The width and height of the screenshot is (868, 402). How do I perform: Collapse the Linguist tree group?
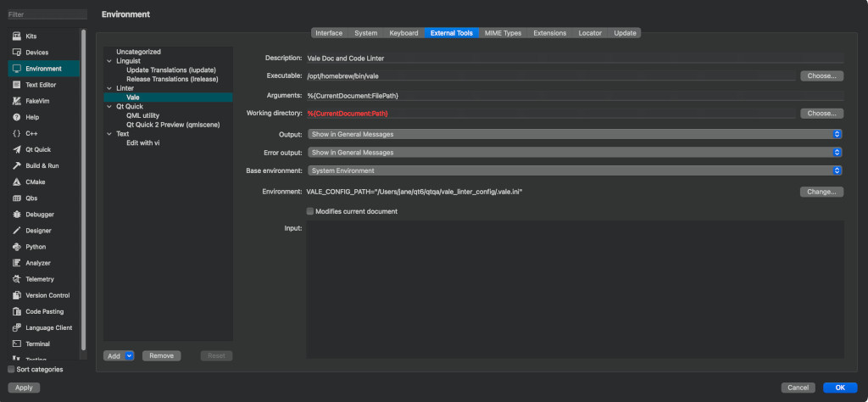(108, 61)
